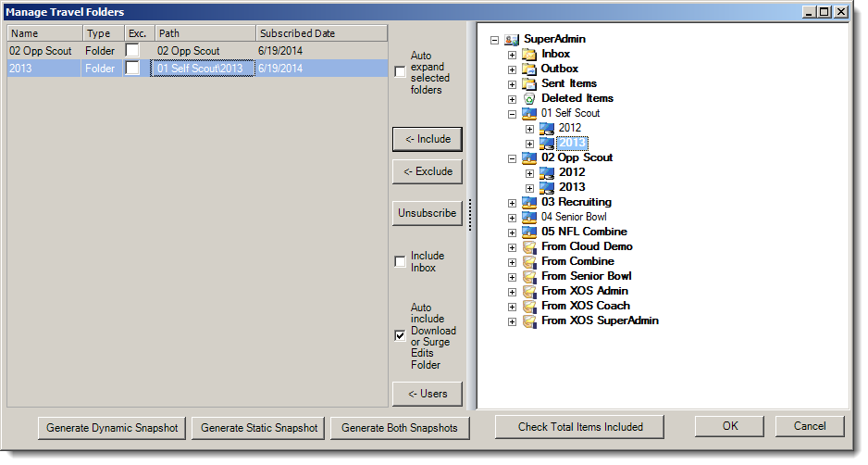Viewport: 868px width, 465px height.
Task: Toggle Exc. checkbox for 02 Opp Scout row
Action: pos(132,50)
